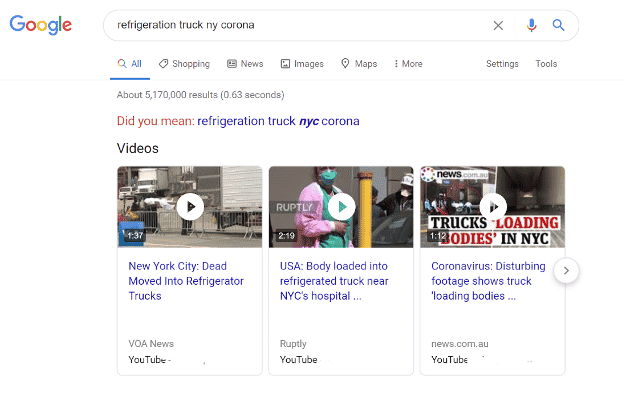Click the 'About 5,170,000 results' text
Screen dimensions: 628x396
pyautogui.click(x=201, y=95)
